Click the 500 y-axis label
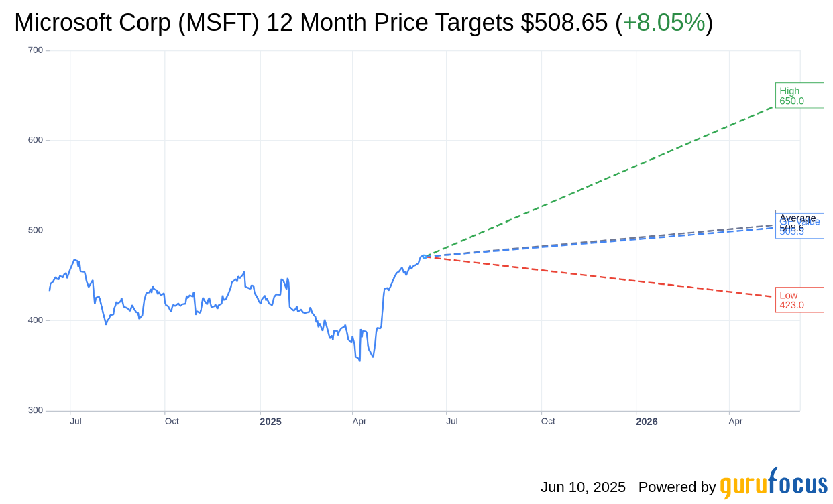This screenshot has height=504, width=833. pyautogui.click(x=36, y=230)
